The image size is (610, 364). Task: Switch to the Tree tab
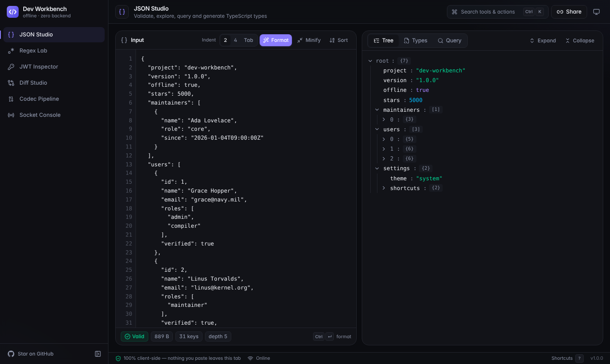[x=383, y=41]
